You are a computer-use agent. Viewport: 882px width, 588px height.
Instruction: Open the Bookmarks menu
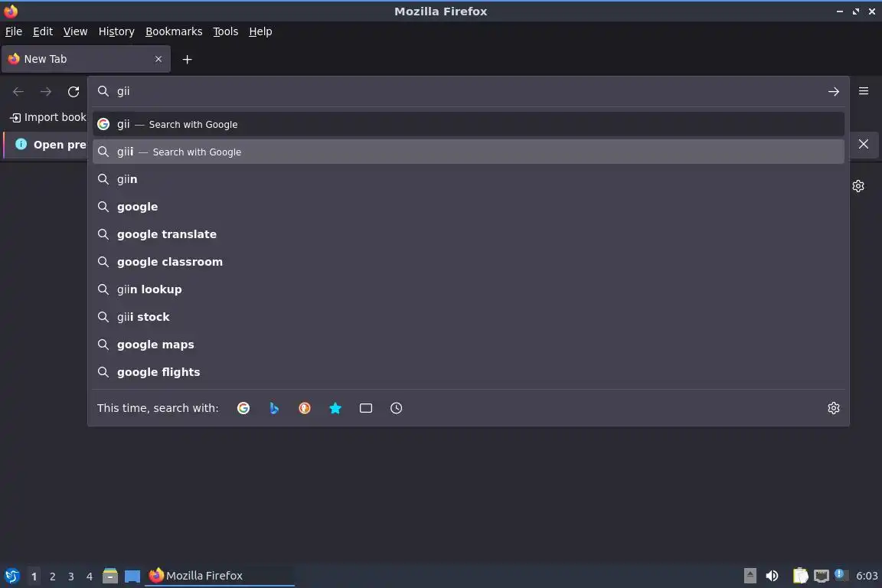tap(174, 31)
